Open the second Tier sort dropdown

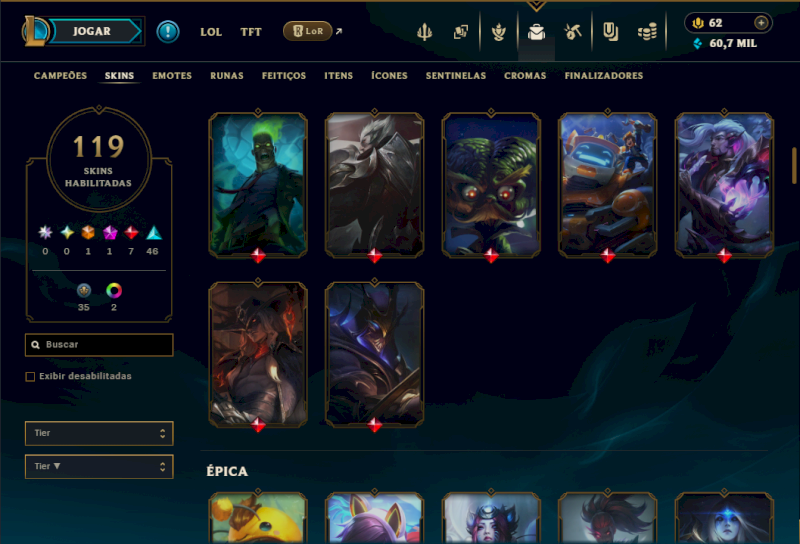[x=99, y=466]
